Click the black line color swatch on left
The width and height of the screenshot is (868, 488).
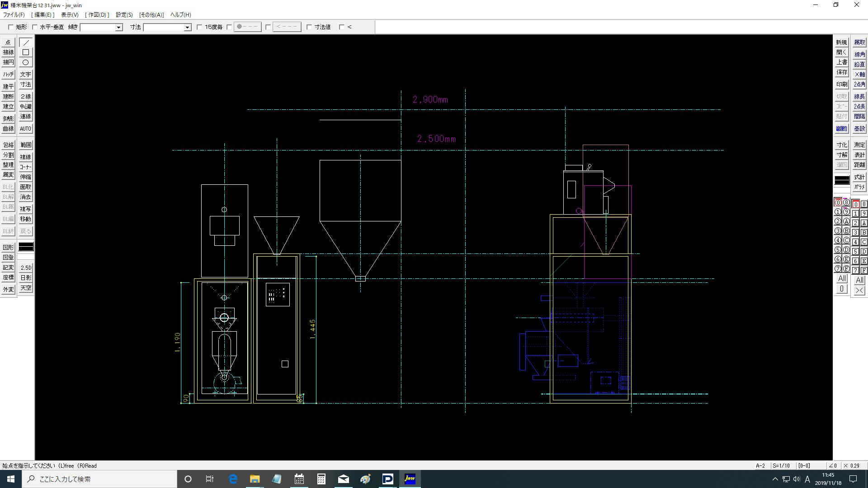pos(26,247)
